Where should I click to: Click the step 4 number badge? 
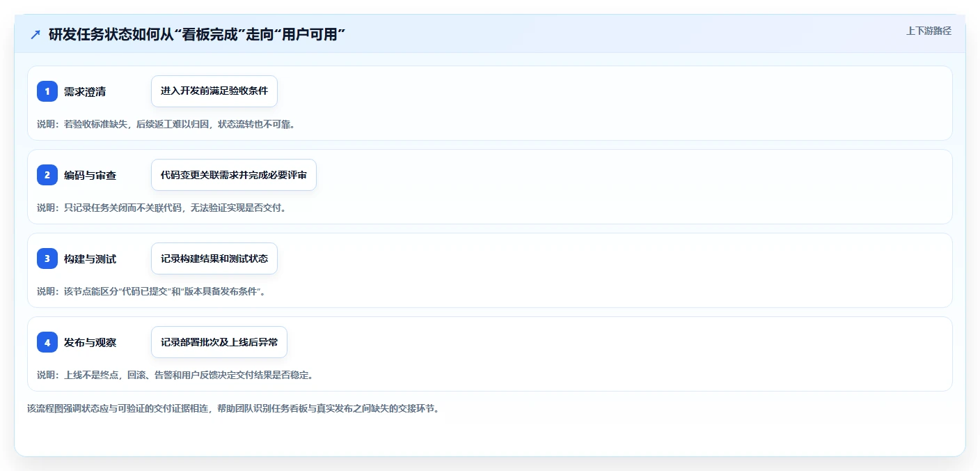pyautogui.click(x=47, y=342)
